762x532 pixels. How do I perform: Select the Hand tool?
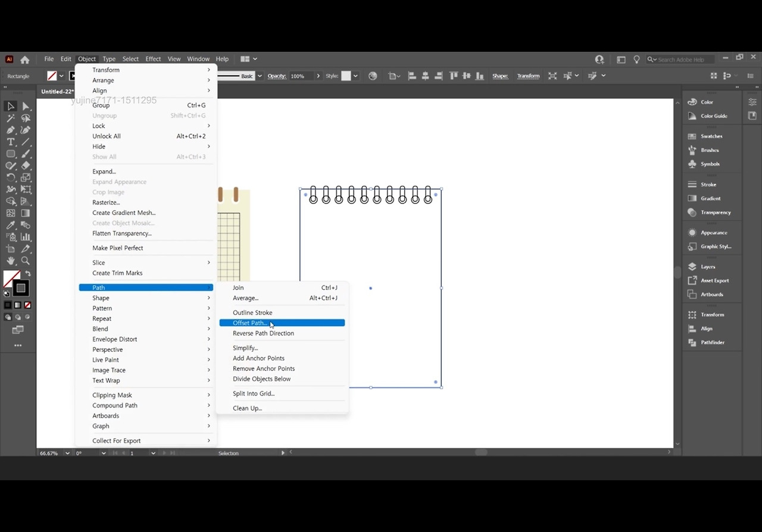[x=11, y=261]
